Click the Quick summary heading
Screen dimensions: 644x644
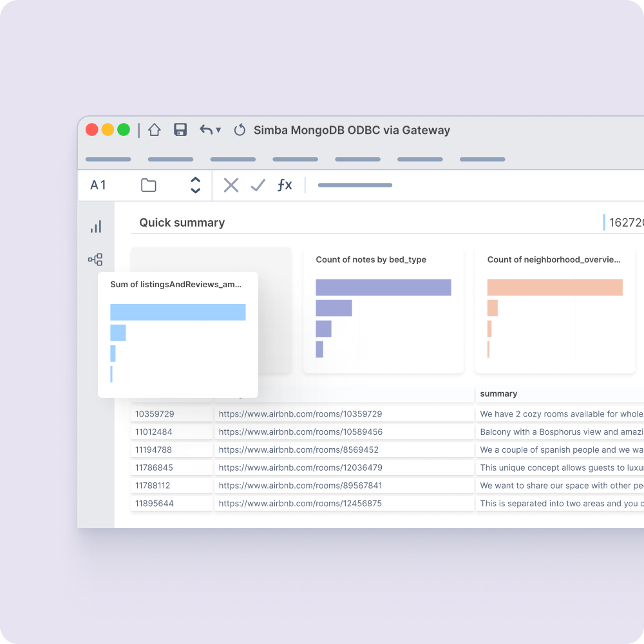[x=182, y=223]
